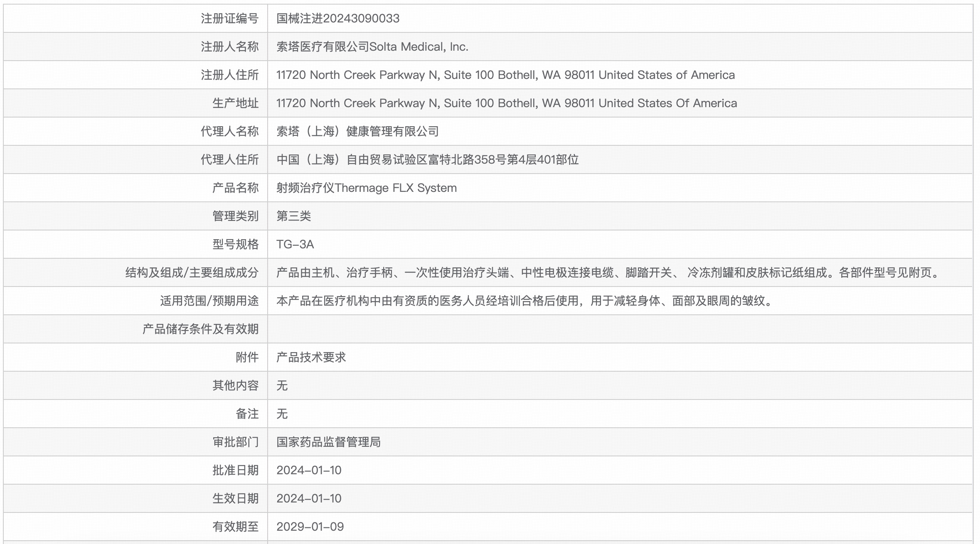Viewport: 980px width, 544px height.
Task: Click expiry date 2029-01-09
Action: (310, 527)
